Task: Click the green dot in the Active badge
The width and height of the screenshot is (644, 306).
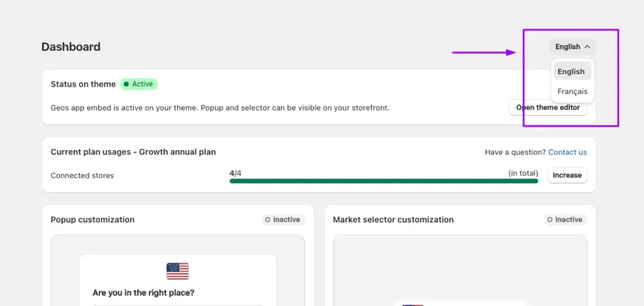Action: click(x=126, y=84)
